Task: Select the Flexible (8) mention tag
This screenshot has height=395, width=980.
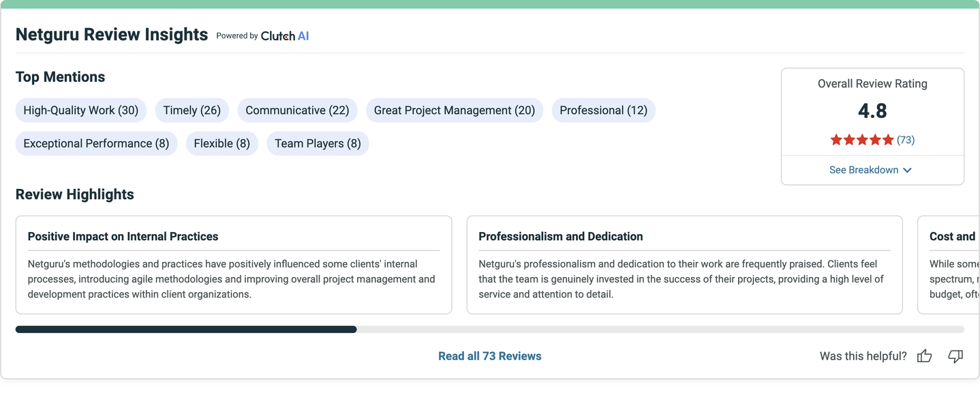Action: coord(222,143)
